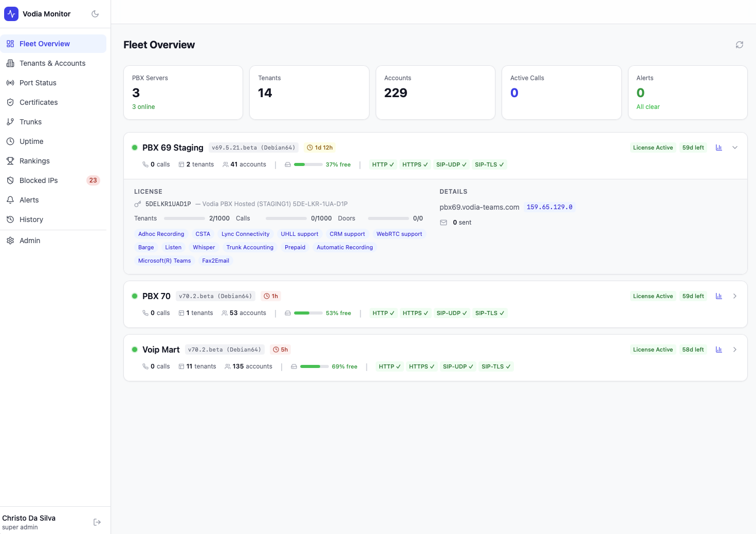Open stats chart icon for Voip Mart

pyautogui.click(x=718, y=349)
